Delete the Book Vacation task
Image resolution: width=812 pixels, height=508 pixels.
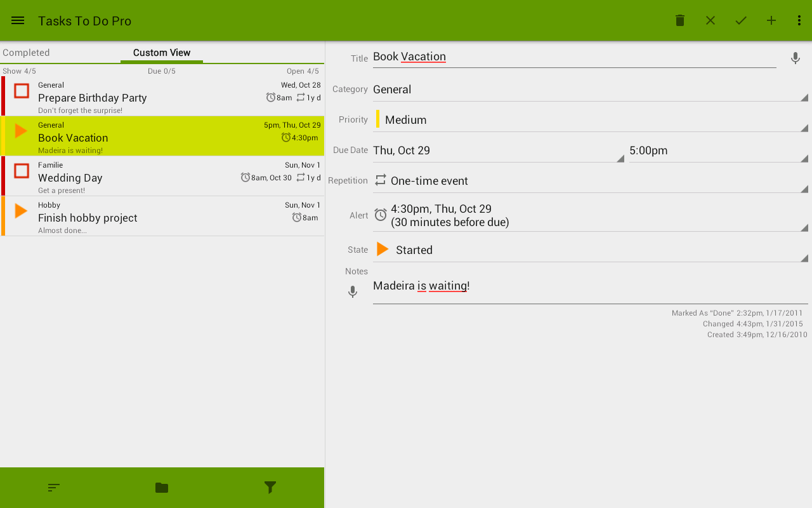pos(679,20)
